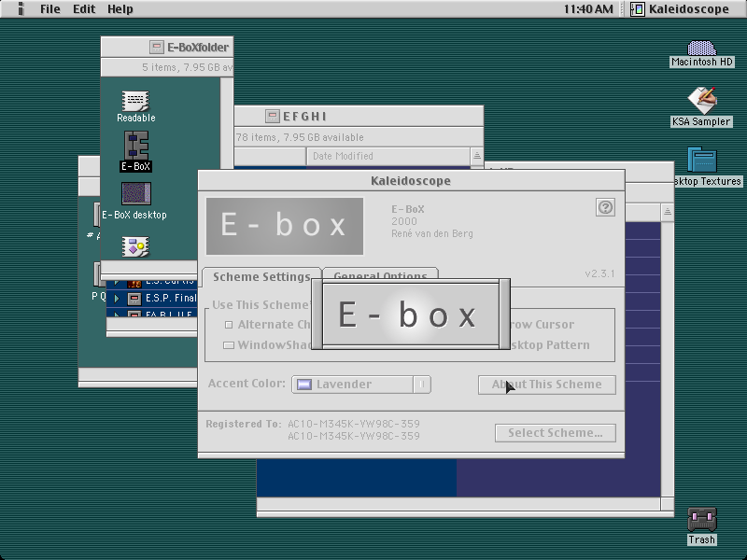Click the proxy icon beside EFGHI title
747x560 pixels.
[272, 116]
